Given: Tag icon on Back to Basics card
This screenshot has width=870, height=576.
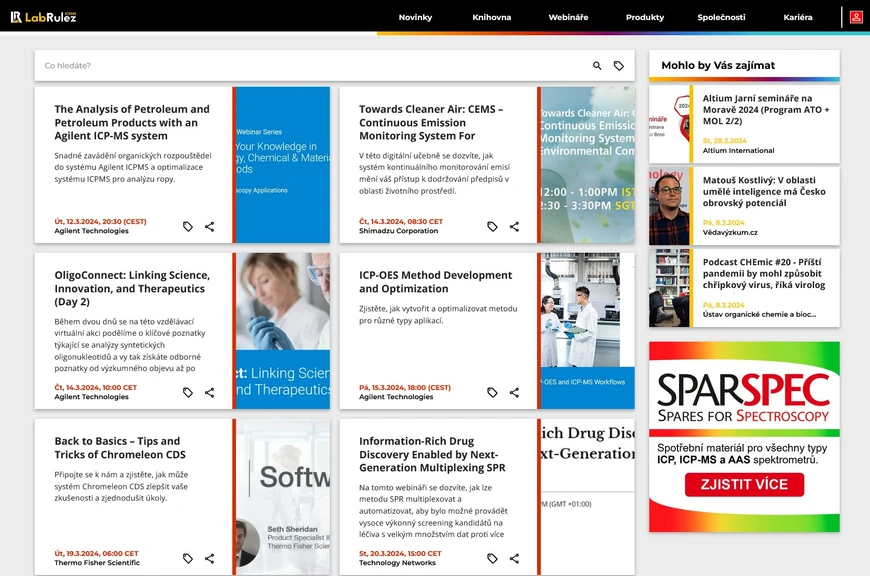Looking at the screenshot, I should (188, 558).
